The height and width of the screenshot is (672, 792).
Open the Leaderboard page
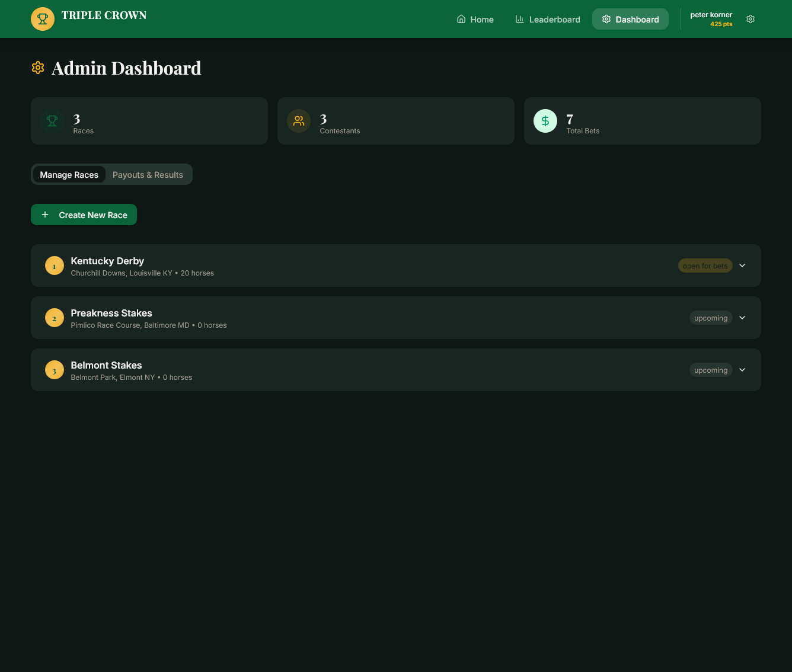pos(547,20)
